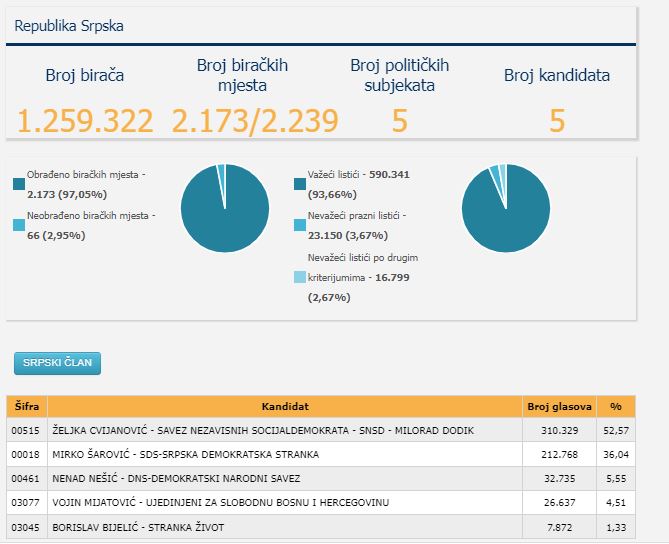Click the code cell 00515

point(26,431)
